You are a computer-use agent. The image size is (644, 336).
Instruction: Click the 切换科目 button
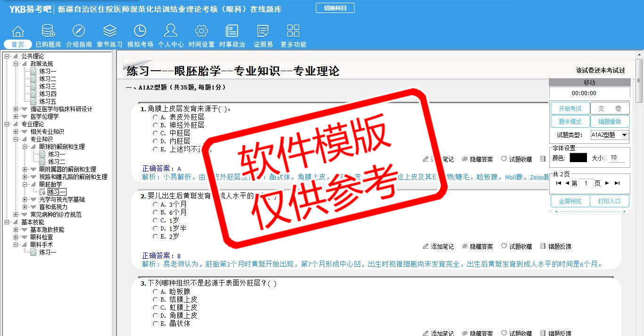coord(335,8)
